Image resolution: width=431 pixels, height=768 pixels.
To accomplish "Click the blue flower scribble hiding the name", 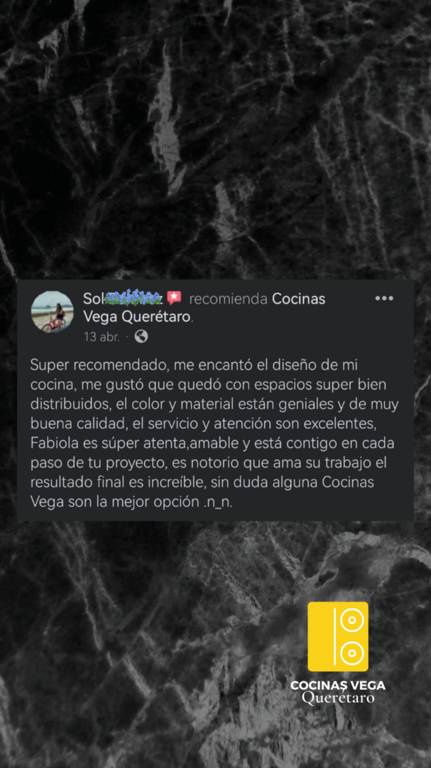I will [132, 297].
